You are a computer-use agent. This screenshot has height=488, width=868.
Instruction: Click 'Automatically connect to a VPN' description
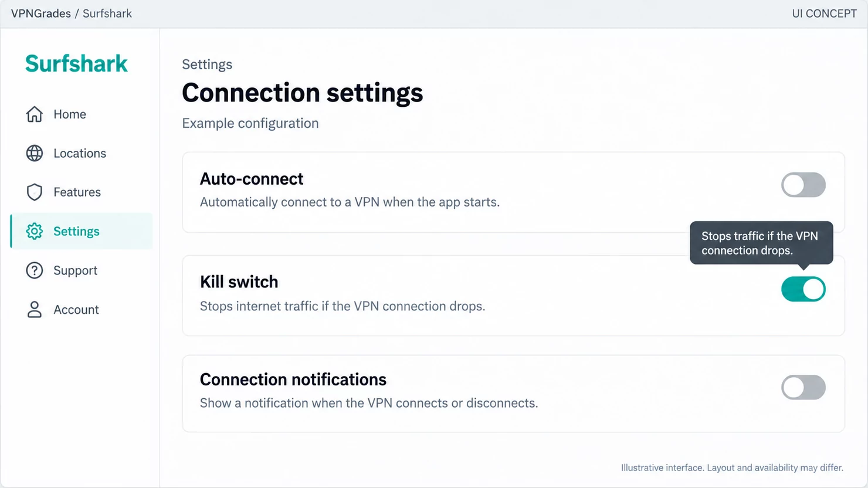tap(350, 202)
